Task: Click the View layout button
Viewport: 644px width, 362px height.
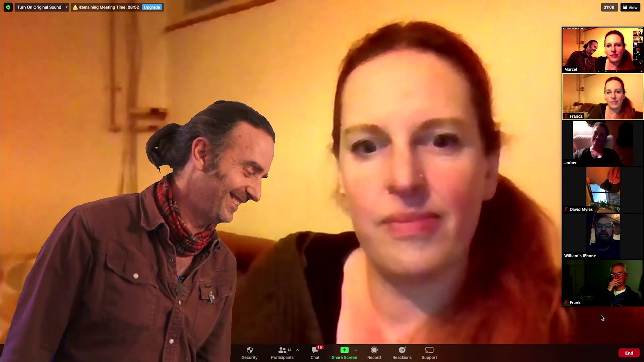Action: click(x=630, y=7)
